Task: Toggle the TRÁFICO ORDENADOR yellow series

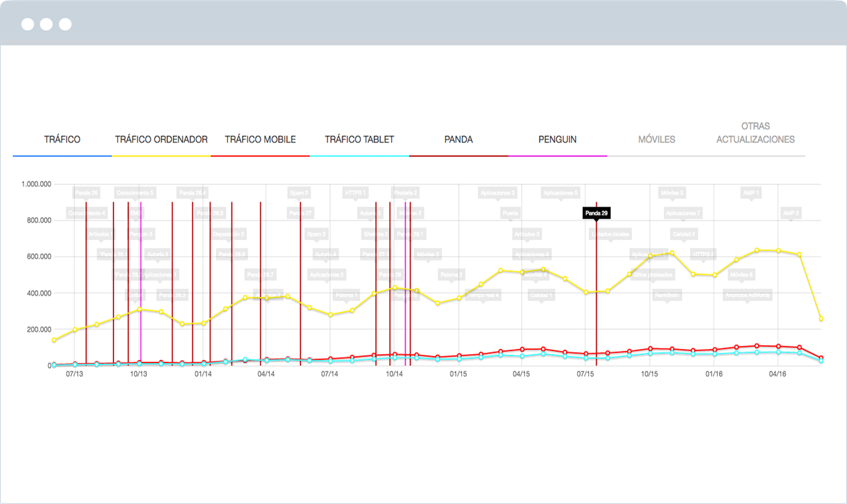Action: [x=161, y=139]
